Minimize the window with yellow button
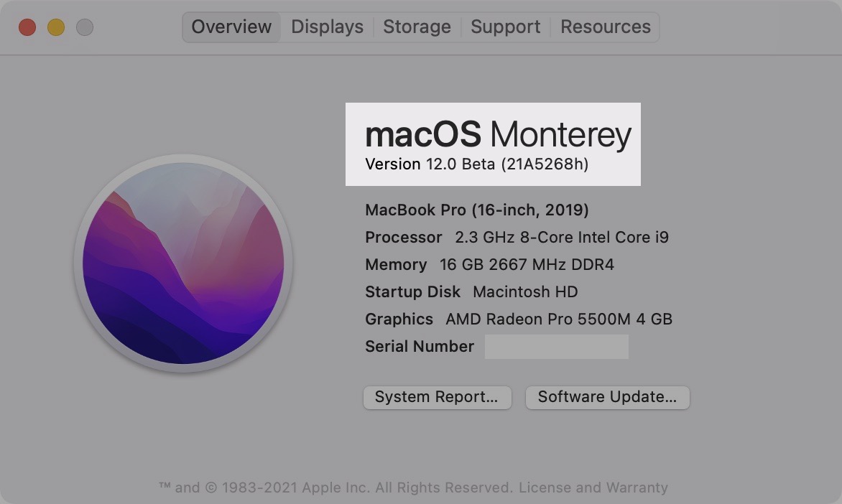Screen dimensions: 842x504 click(x=56, y=28)
